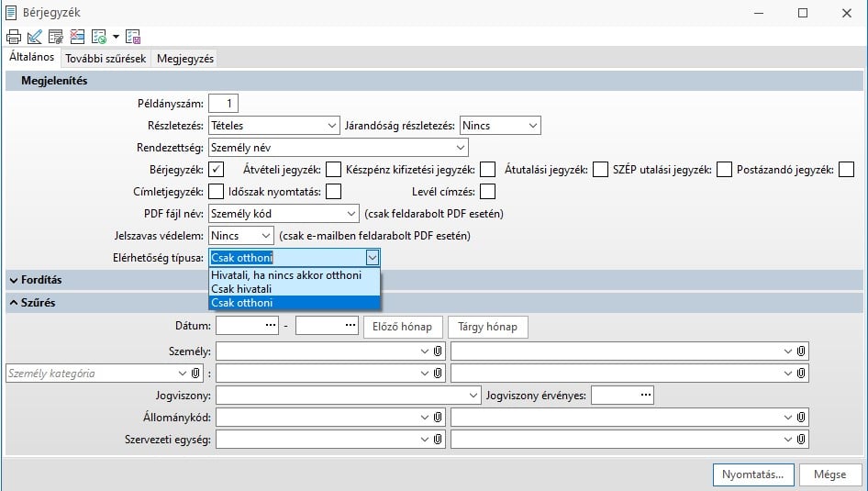Switch to the További szűrések tab

pos(106,59)
